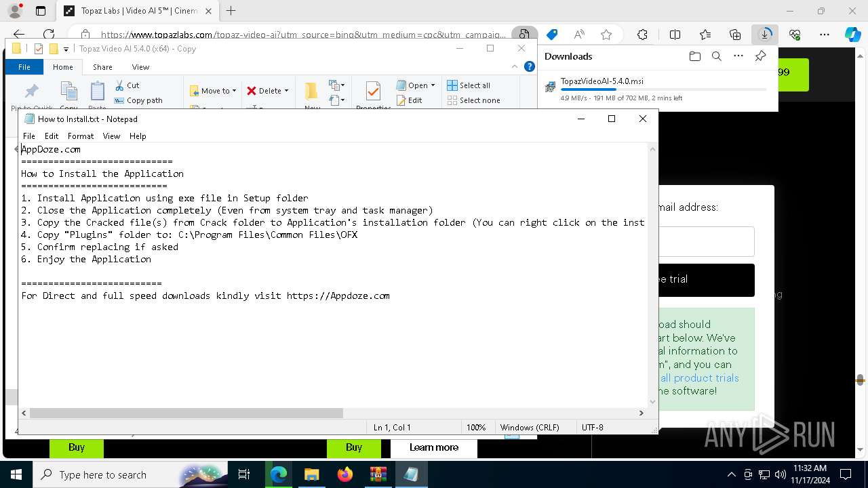Launch Firefox from taskbar
Screen dimensions: 868x488
point(344,474)
